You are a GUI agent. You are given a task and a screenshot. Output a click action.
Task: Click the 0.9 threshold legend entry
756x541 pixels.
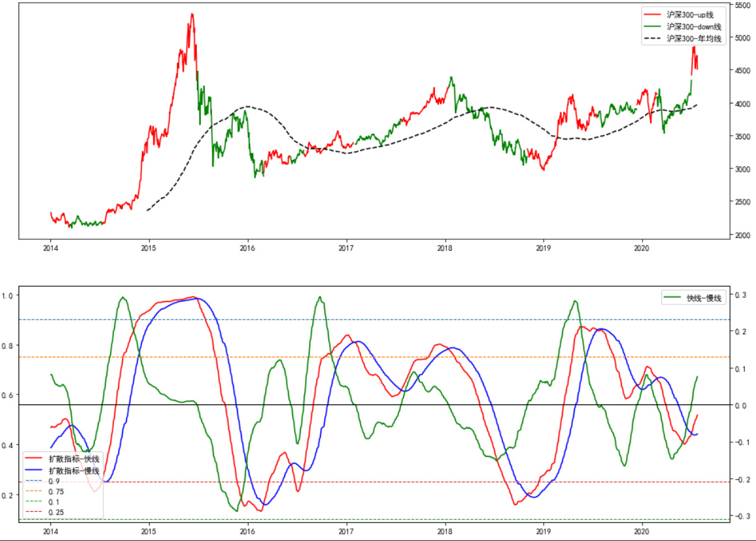tap(54, 481)
